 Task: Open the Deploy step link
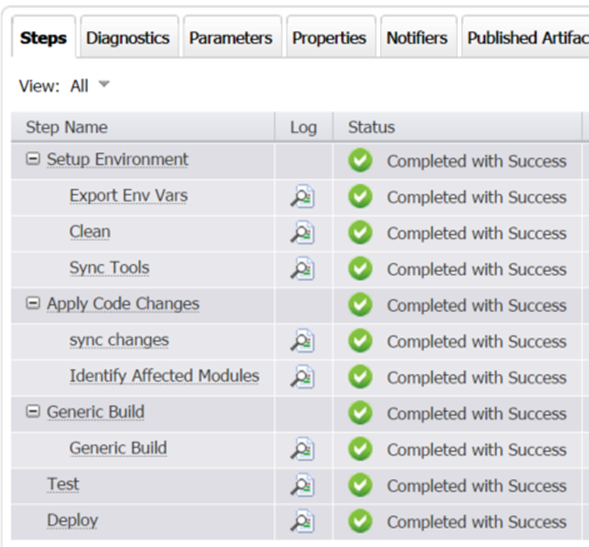(x=72, y=521)
